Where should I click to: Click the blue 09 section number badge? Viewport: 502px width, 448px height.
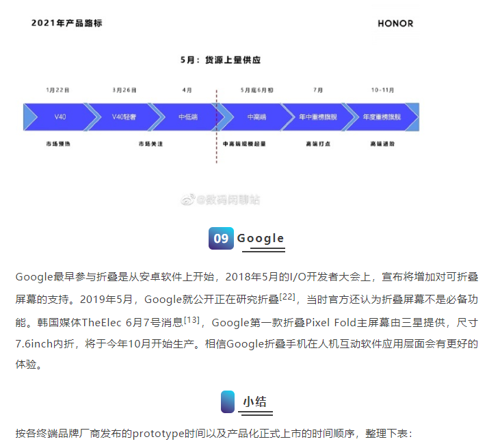[221, 238]
